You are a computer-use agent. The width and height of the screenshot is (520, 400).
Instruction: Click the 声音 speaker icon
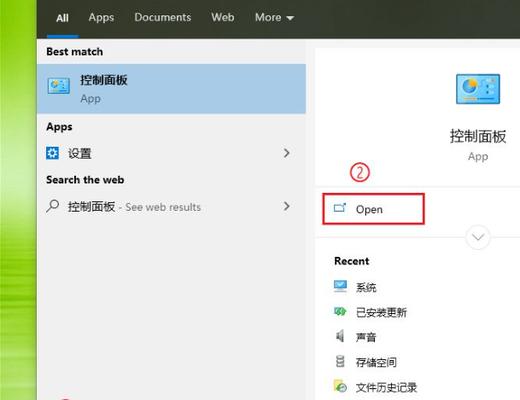click(340, 336)
